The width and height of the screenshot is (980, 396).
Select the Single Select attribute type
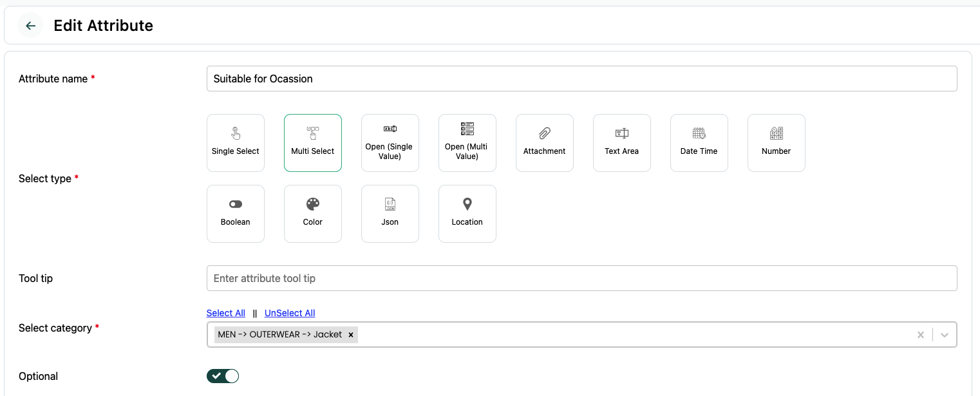coord(235,142)
